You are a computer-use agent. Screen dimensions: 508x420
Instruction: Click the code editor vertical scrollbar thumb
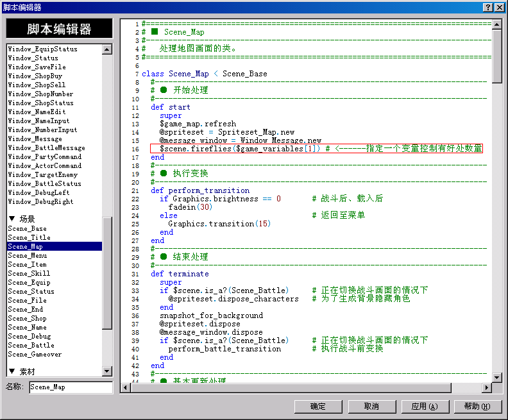pos(497,56)
